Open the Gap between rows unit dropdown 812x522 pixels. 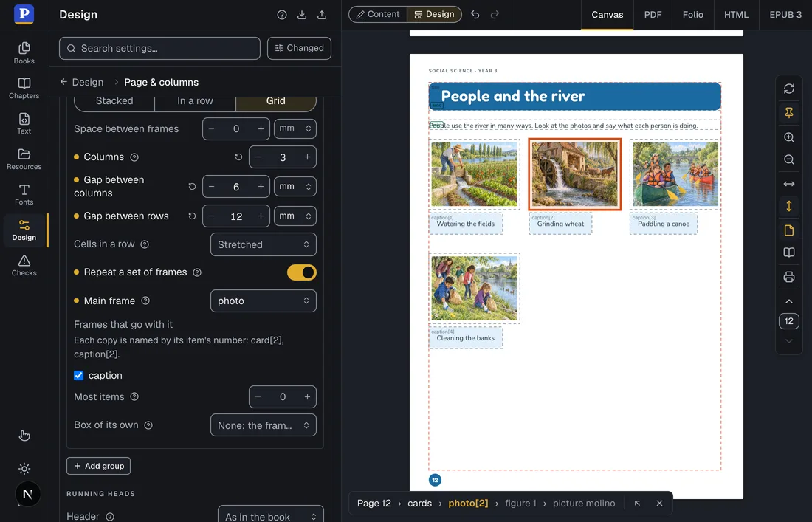[295, 216]
